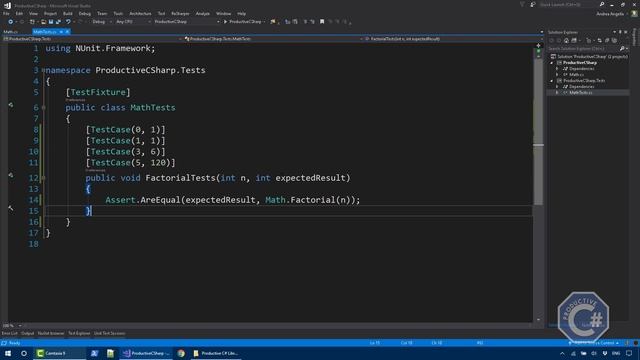Pin the MathTests.cs editor tab

(61, 32)
